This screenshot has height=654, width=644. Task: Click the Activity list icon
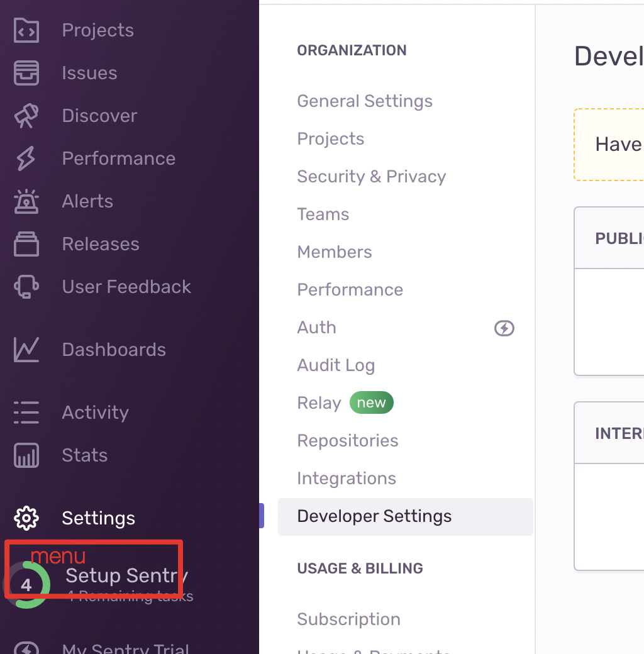pyautogui.click(x=26, y=413)
